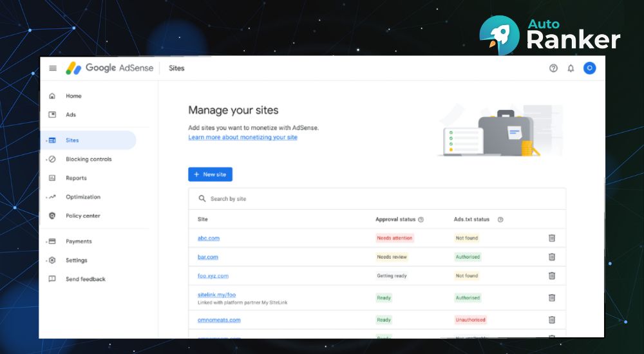Click the Home house icon in sidebar
644x354 pixels.
pyautogui.click(x=52, y=96)
